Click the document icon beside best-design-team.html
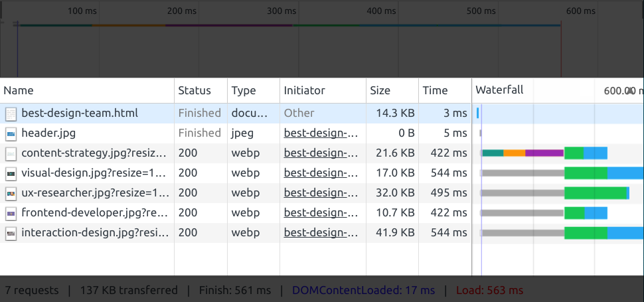The image size is (644, 302). tap(11, 113)
